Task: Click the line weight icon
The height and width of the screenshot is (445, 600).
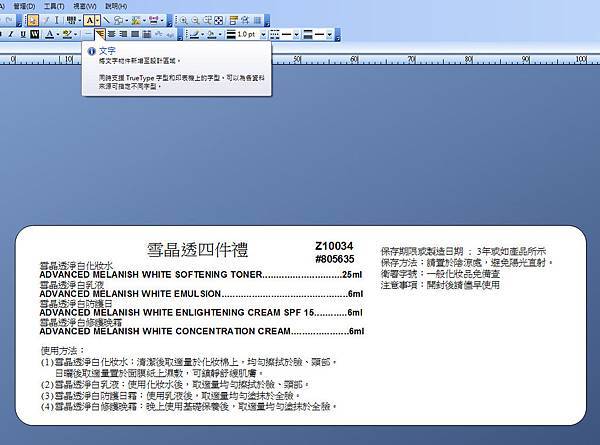Action: [231, 34]
